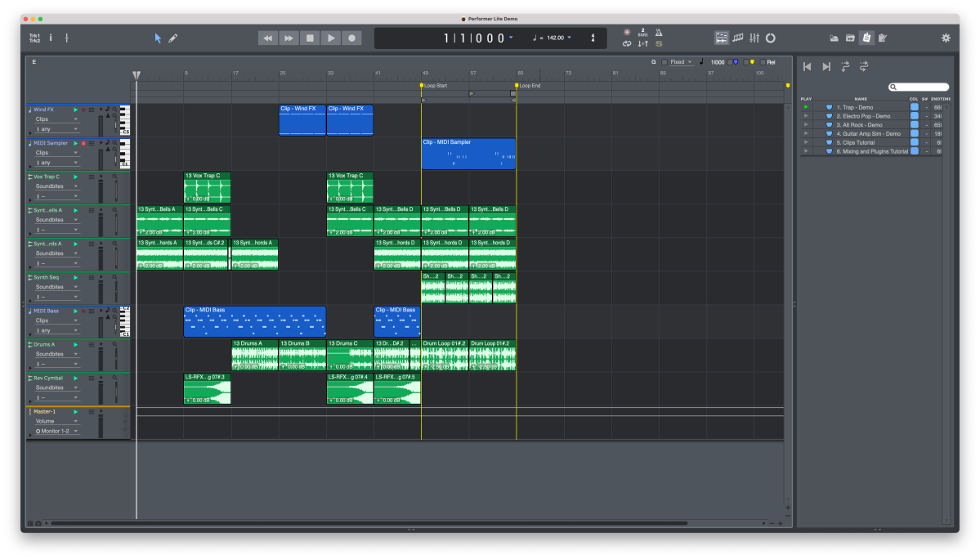
Task: Toggle the metronome click icon
Action: tap(659, 33)
